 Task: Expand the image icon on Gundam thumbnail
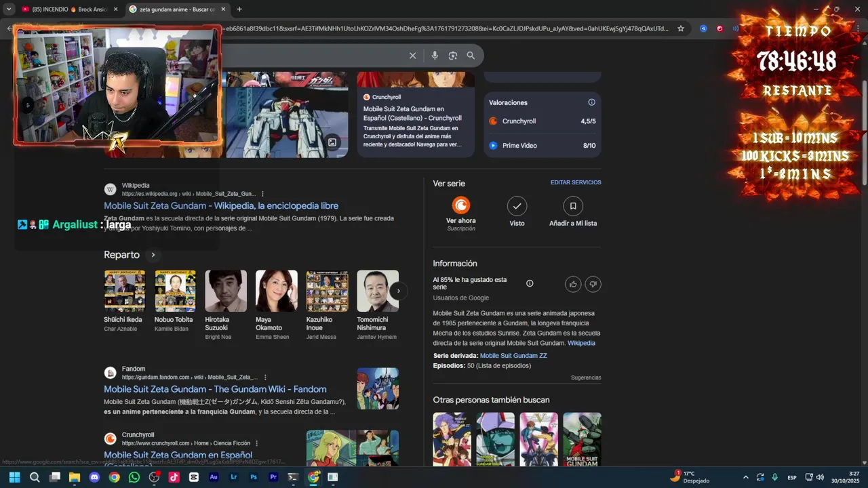332,142
